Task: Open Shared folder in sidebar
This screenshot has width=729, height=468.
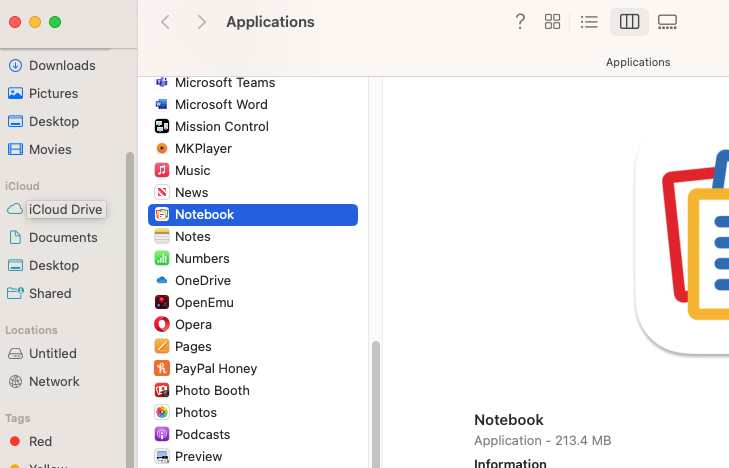Action: [50, 293]
